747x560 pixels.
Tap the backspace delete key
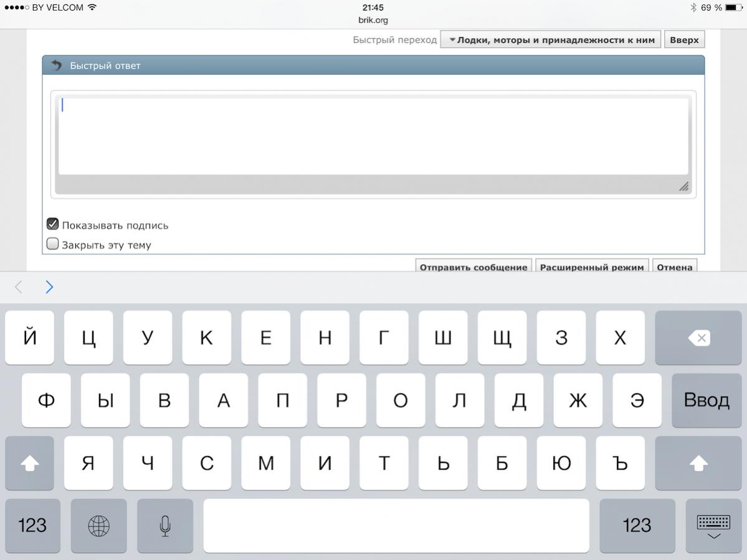point(698,338)
